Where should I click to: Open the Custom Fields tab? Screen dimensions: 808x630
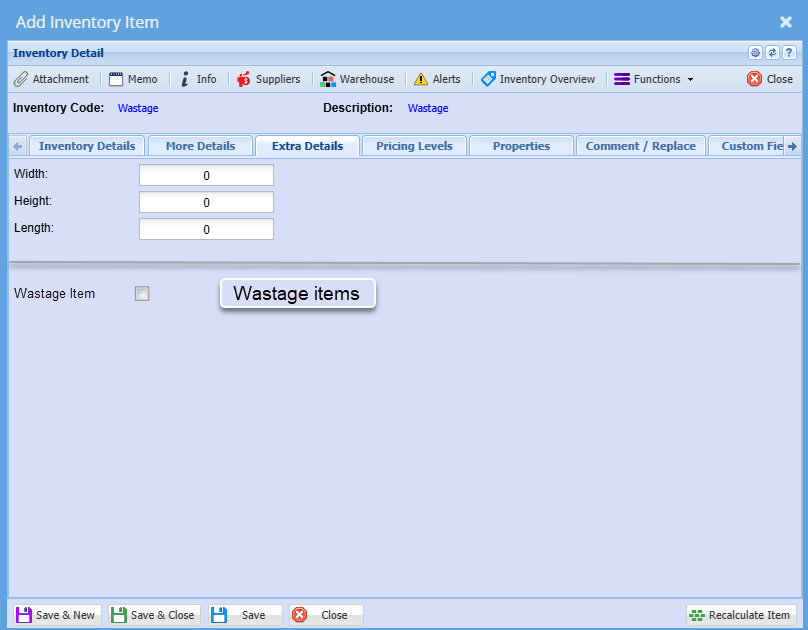pos(746,146)
